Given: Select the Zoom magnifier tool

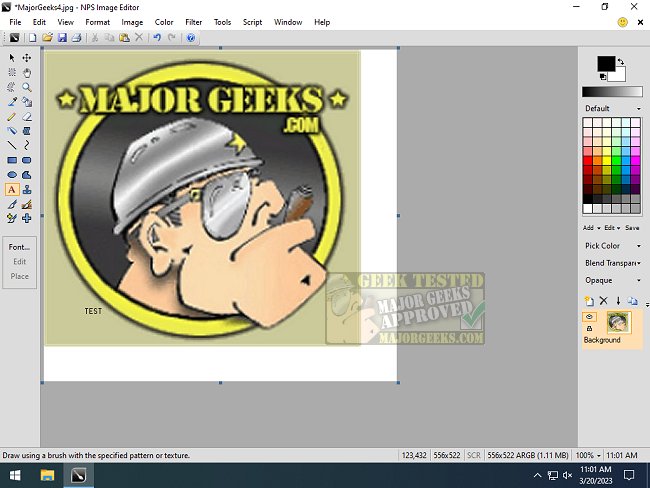Looking at the screenshot, I should tap(26, 87).
